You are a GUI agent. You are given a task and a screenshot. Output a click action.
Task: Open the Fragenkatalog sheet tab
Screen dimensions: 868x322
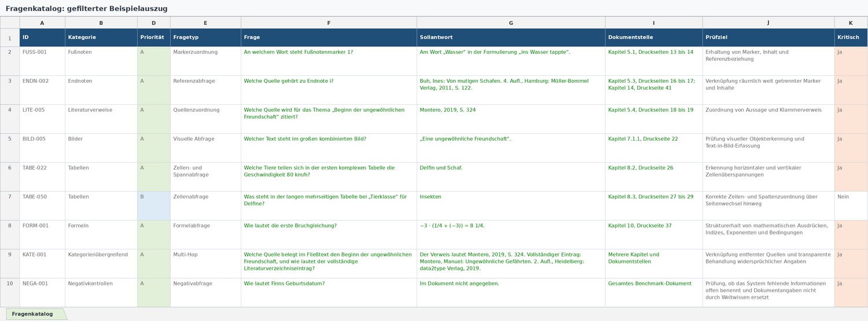[36, 314]
